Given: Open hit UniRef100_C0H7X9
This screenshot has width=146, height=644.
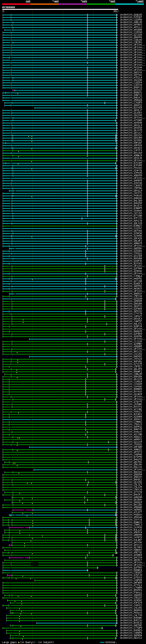Looking at the screenshot, I should click(x=131, y=85).
